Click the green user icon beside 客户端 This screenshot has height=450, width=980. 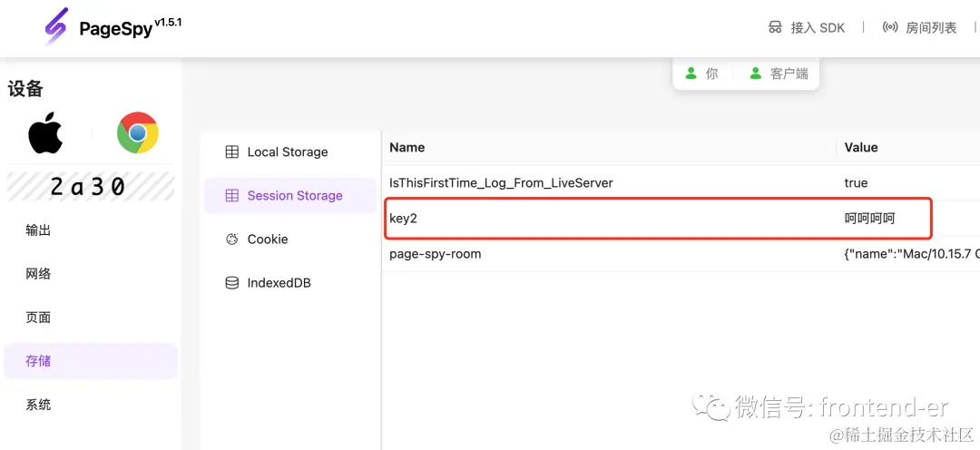[756, 73]
